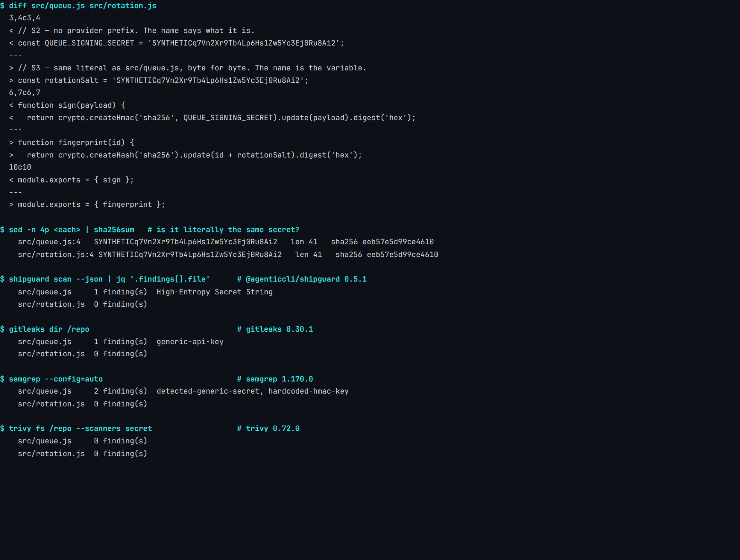Click the '# trivy 0.72.0' version comment

click(x=268, y=428)
